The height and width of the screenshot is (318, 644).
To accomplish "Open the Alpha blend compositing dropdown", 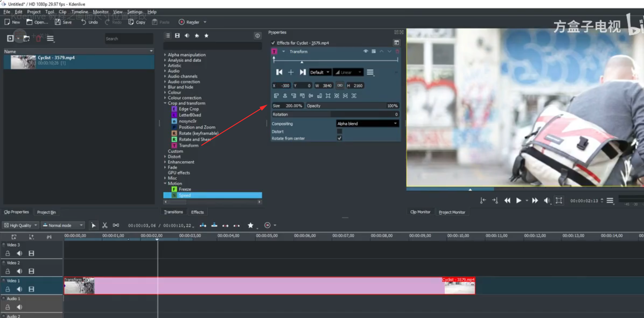I will 368,123.
